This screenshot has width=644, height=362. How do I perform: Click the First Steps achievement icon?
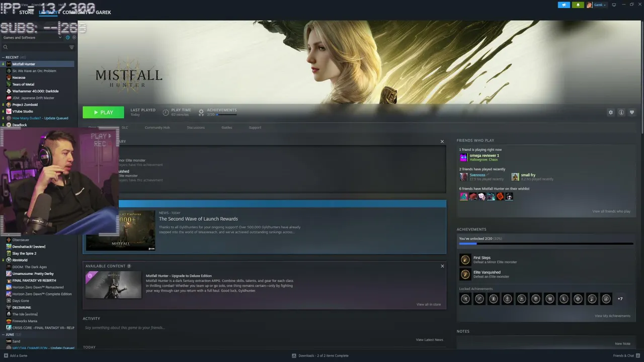tap(465, 259)
